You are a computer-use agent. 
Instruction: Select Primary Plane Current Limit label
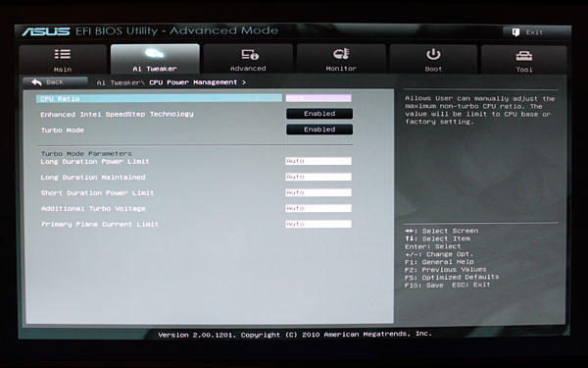pos(100,225)
